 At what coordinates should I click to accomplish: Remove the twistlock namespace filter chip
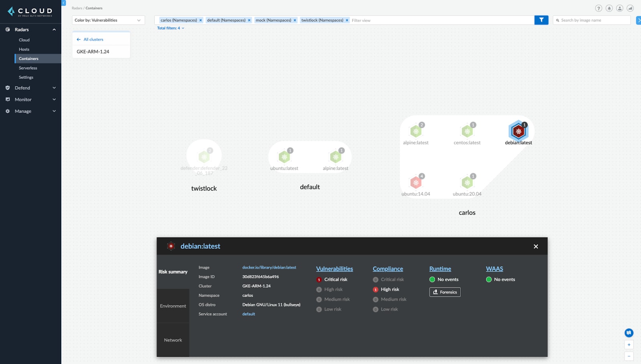[347, 20]
